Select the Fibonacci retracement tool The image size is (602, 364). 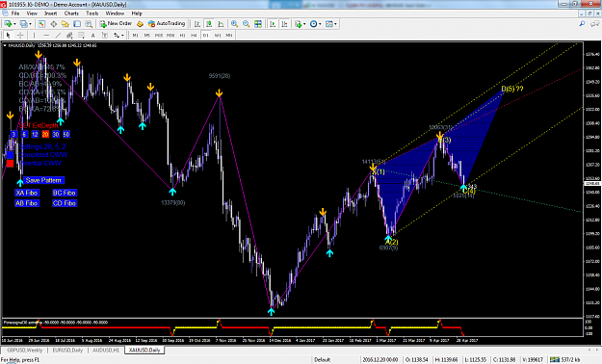[x=82, y=35]
